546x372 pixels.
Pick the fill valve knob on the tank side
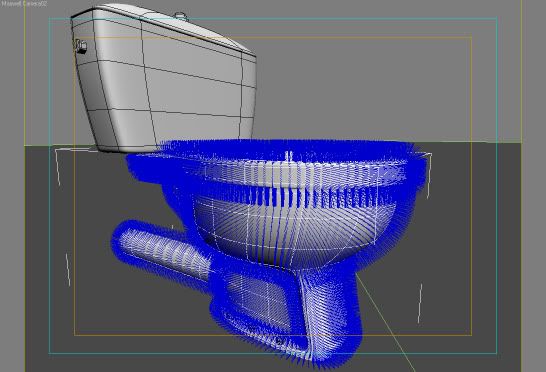81,46
